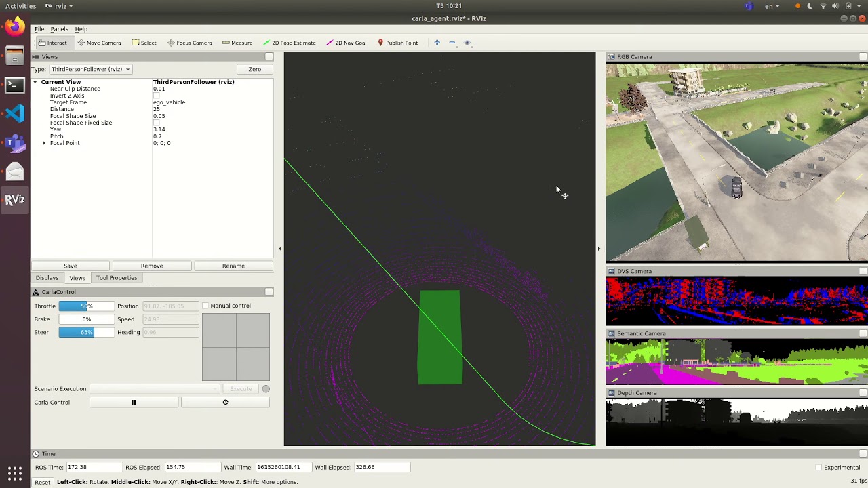
Task: Click the Reset button
Action: [x=42, y=482]
